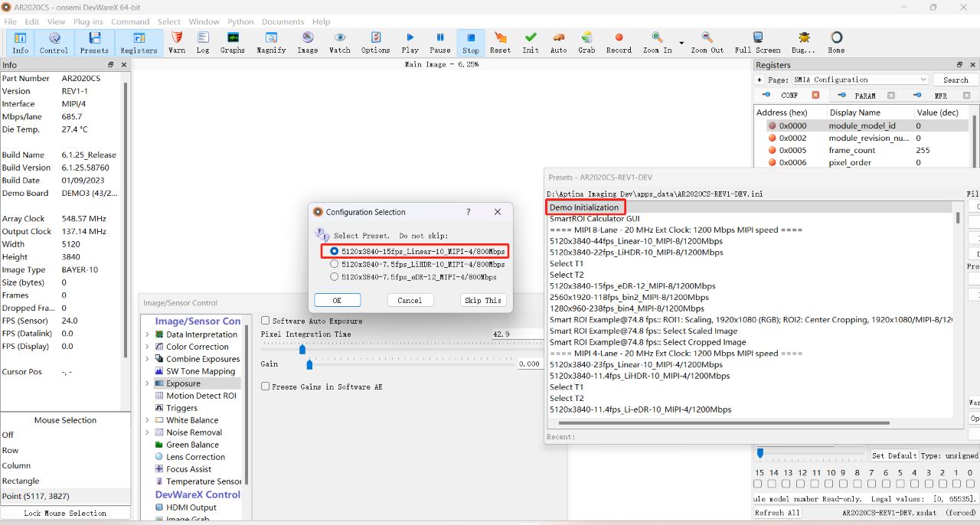Image resolution: width=980 pixels, height=525 pixels.
Task: Select the 5120x3840-15fps Linear-10 radio preset
Action: (x=335, y=251)
